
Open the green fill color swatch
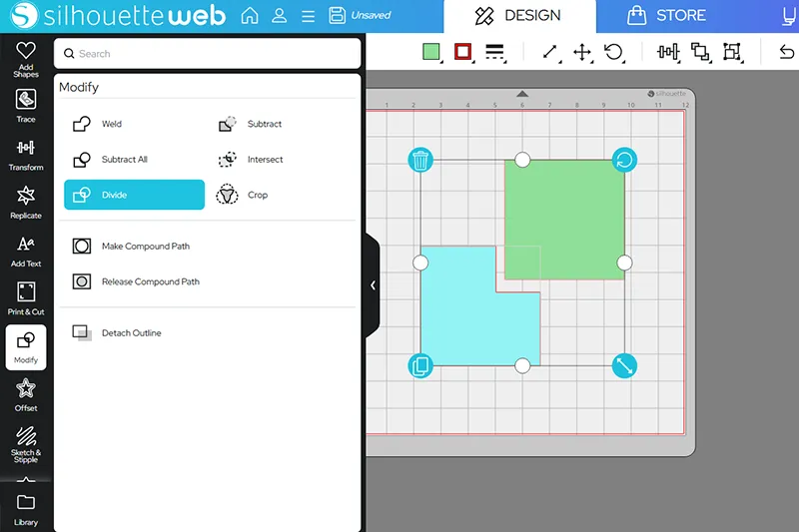431,52
